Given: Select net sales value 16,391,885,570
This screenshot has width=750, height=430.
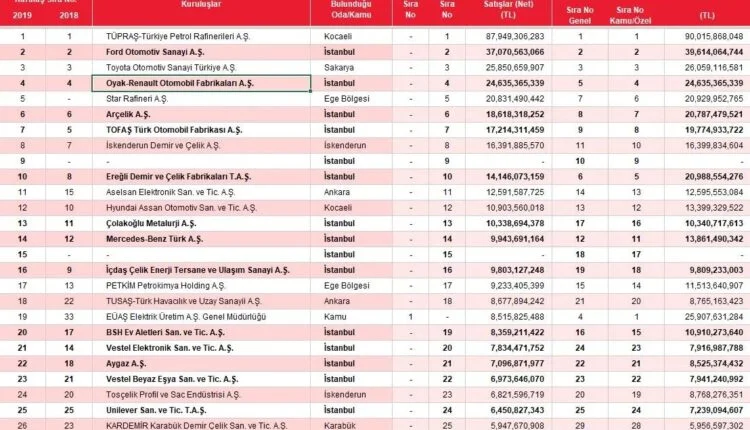Looking at the screenshot, I should click(x=515, y=145).
